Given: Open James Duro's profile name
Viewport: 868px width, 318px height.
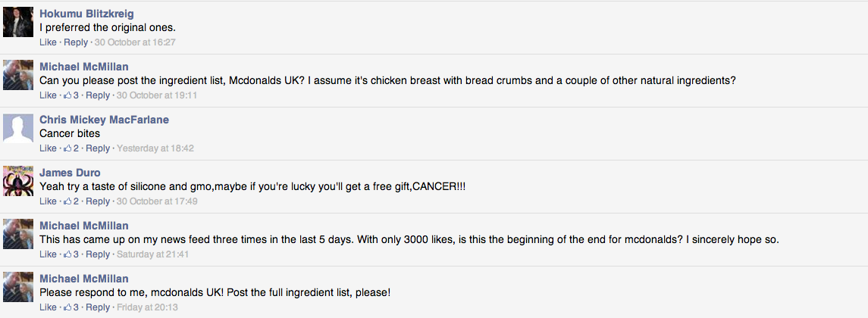Looking at the screenshot, I should coord(70,173).
